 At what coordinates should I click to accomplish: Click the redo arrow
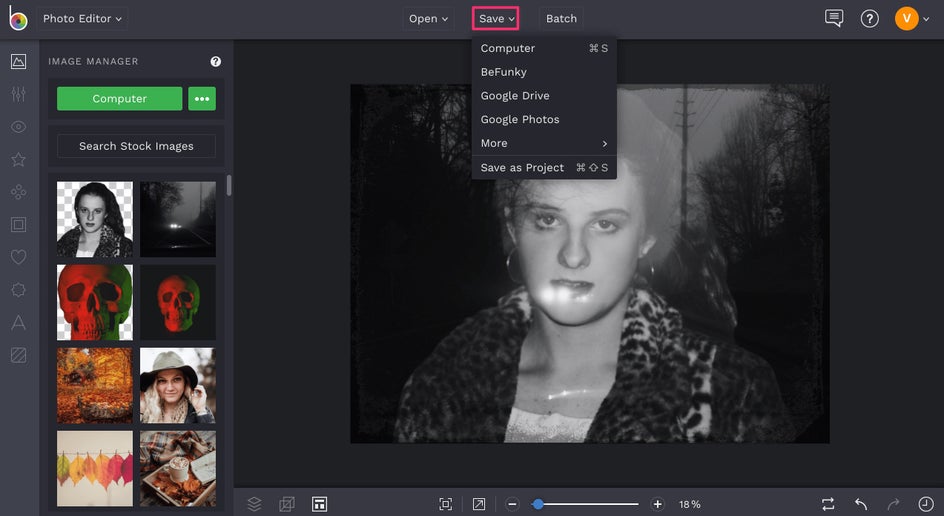(893, 504)
